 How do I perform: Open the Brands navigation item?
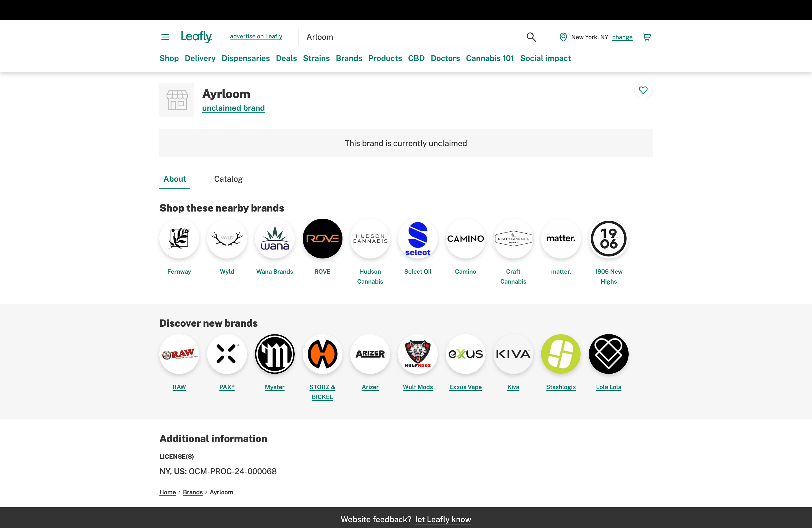pyautogui.click(x=349, y=58)
